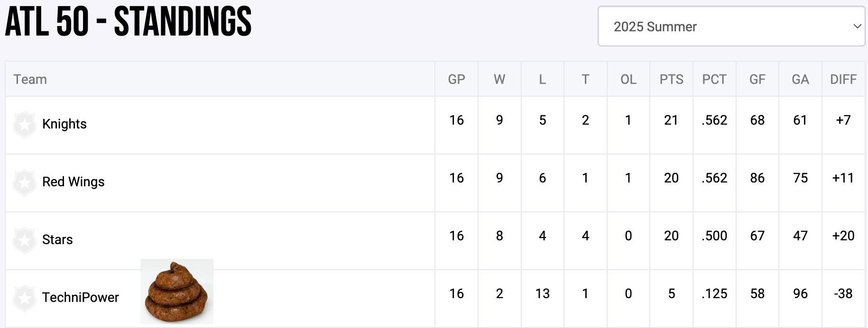The height and width of the screenshot is (328, 868).
Task: Sort by DIFF column header
Action: pos(843,79)
